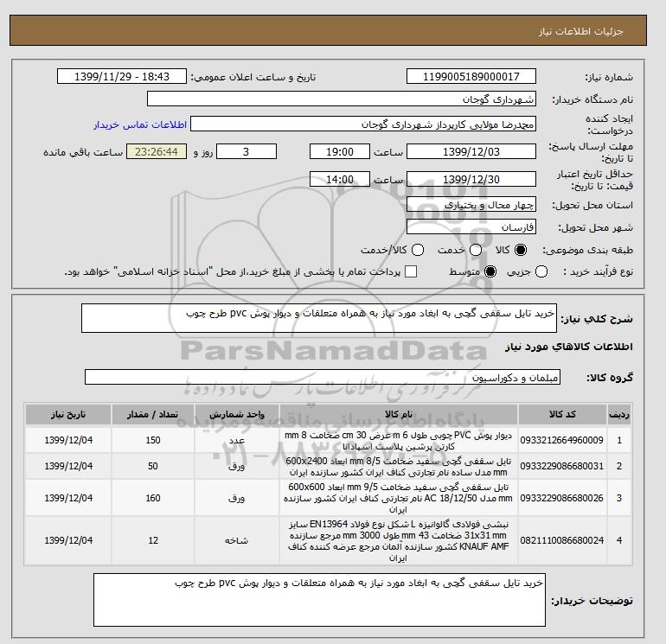Click the ردیف column header
Screen dimensions: 666x644
pyautogui.click(x=619, y=415)
